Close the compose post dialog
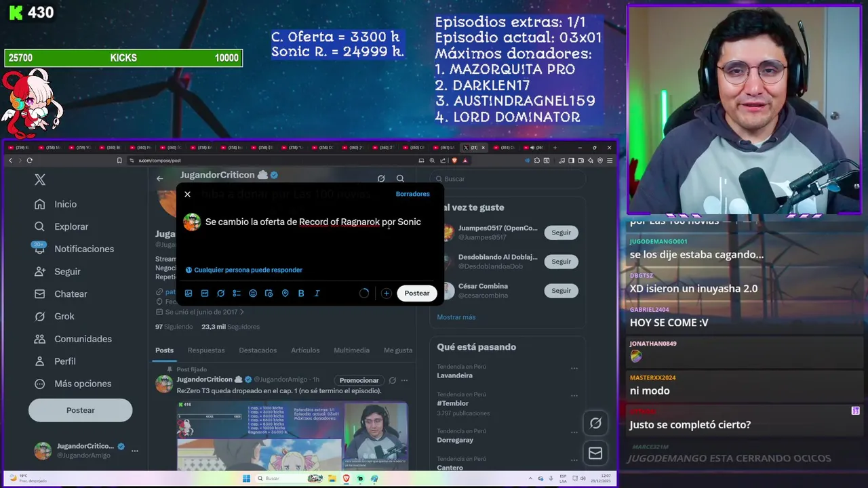The width and height of the screenshot is (868, 488). (187, 195)
